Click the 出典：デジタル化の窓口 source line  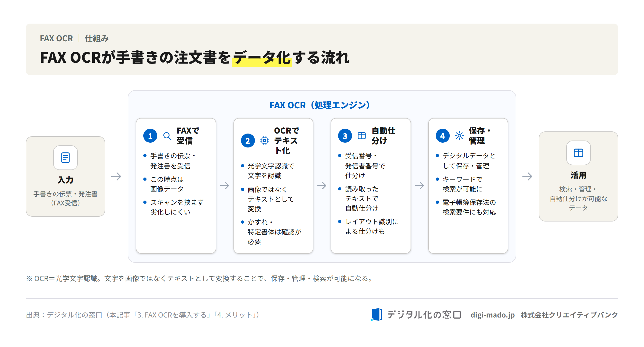coord(143,315)
